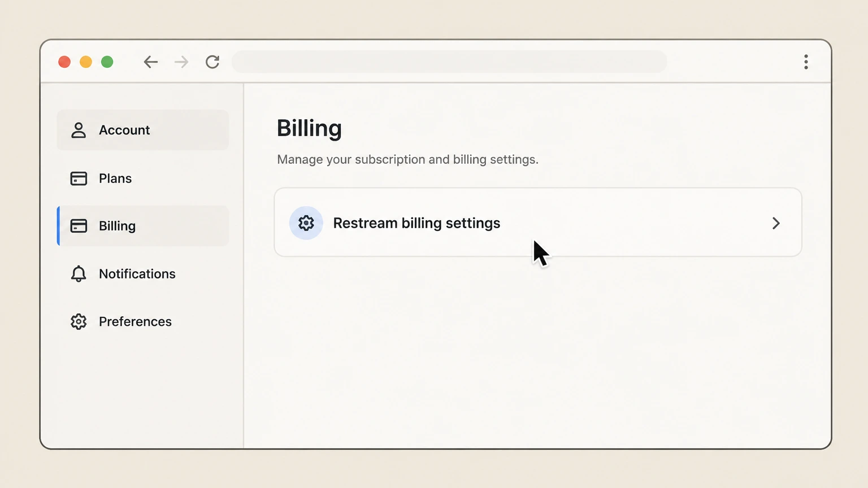Click the bell icon beside Notifications
Viewport: 868px width, 488px height.
(79, 274)
